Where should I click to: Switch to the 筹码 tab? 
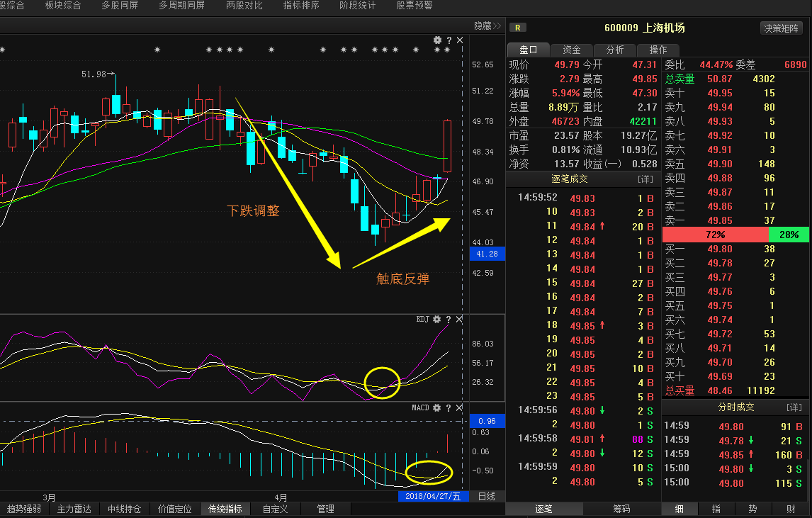621,509
